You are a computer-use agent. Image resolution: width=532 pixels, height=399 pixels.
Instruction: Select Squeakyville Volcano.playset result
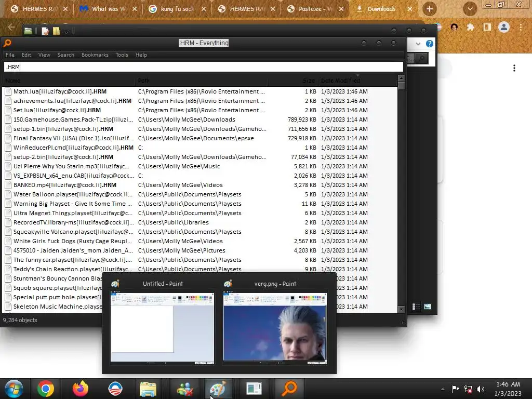[x=200, y=232]
